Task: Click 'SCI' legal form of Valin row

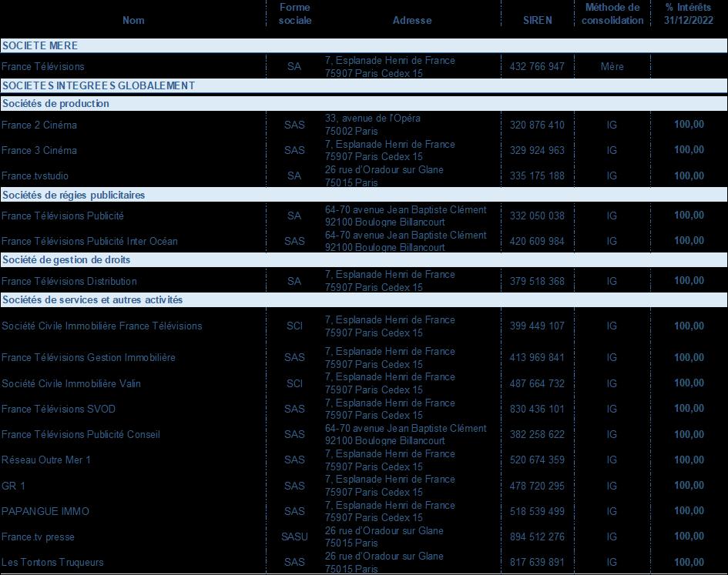Action: (294, 384)
